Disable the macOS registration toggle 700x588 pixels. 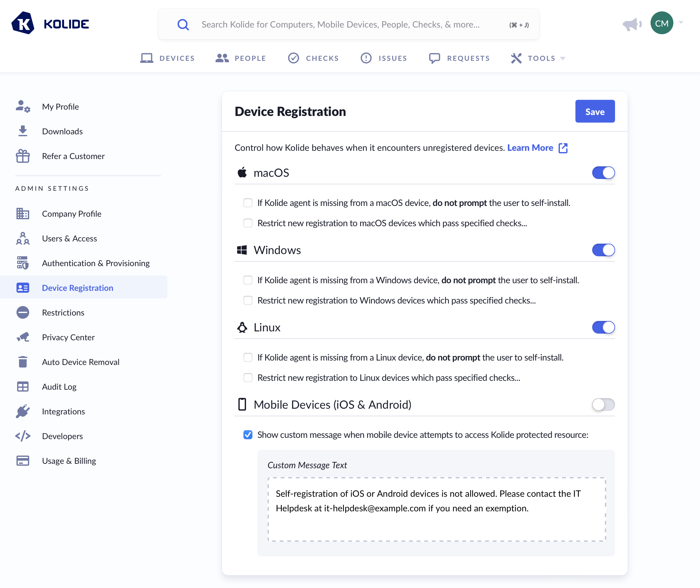[x=603, y=173]
